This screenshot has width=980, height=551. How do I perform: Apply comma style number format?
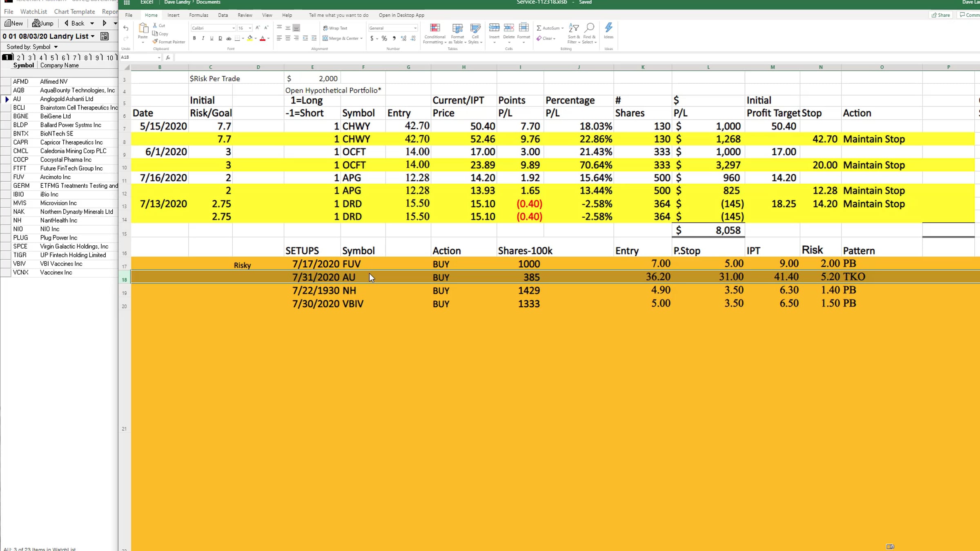[394, 38]
